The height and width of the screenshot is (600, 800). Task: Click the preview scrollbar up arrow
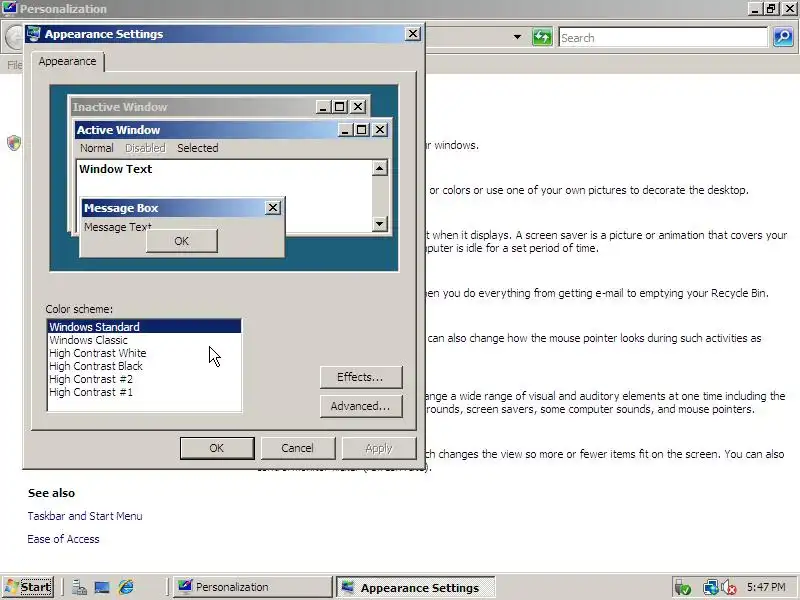click(380, 168)
